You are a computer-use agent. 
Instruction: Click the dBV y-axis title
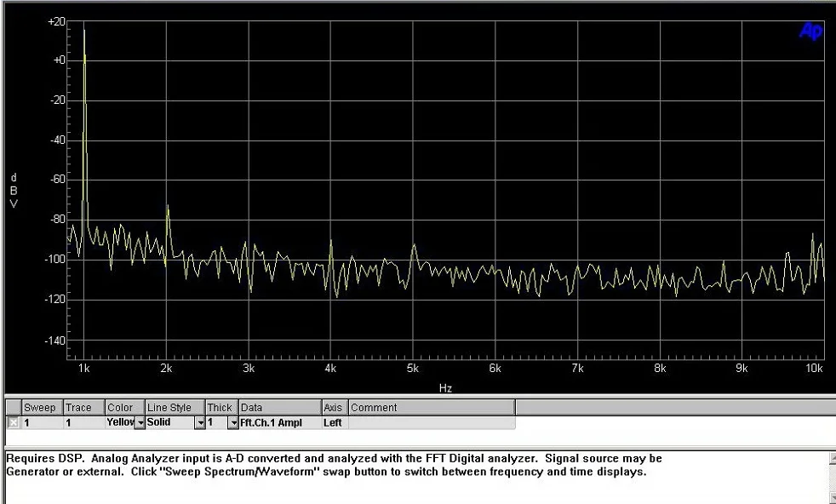[x=14, y=191]
